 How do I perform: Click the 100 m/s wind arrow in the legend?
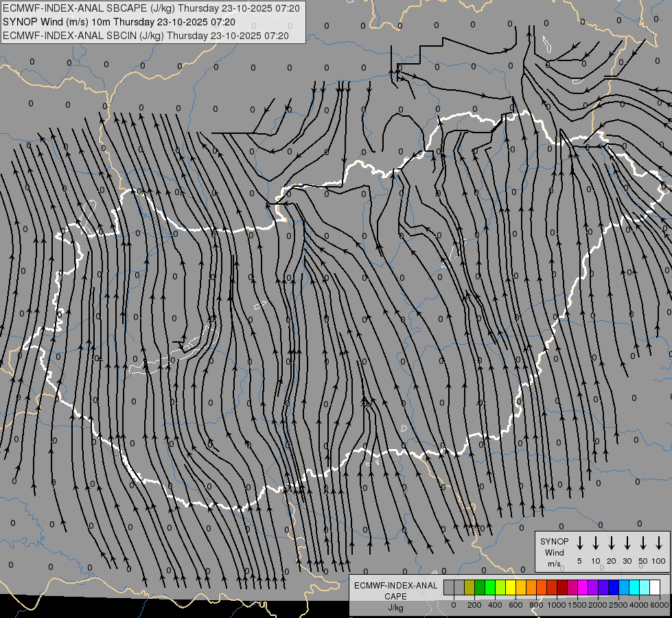(x=659, y=543)
